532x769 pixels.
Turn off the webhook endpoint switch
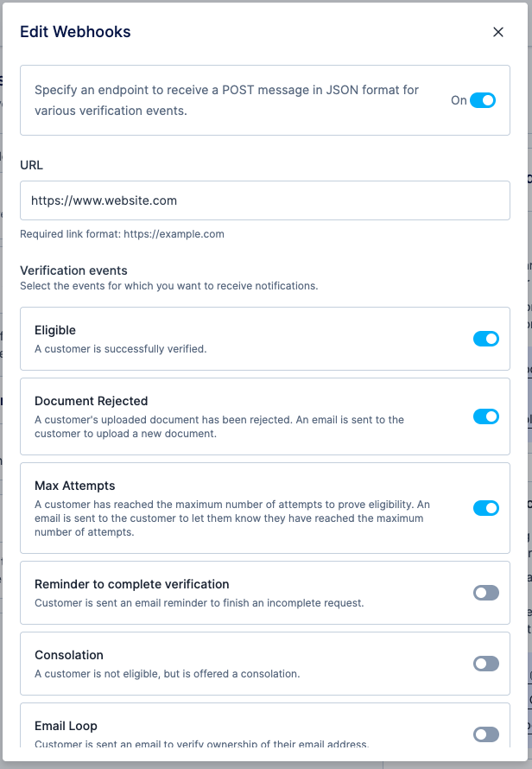(x=484, y=100)
